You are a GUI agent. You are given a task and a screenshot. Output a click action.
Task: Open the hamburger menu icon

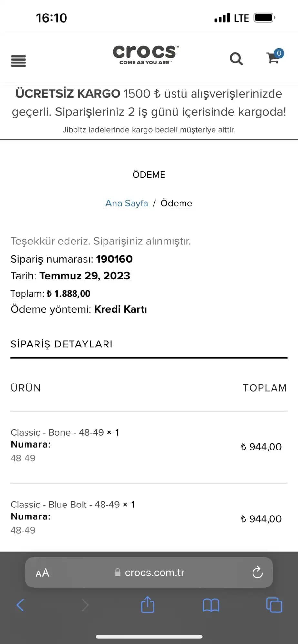tap(18, 61)
